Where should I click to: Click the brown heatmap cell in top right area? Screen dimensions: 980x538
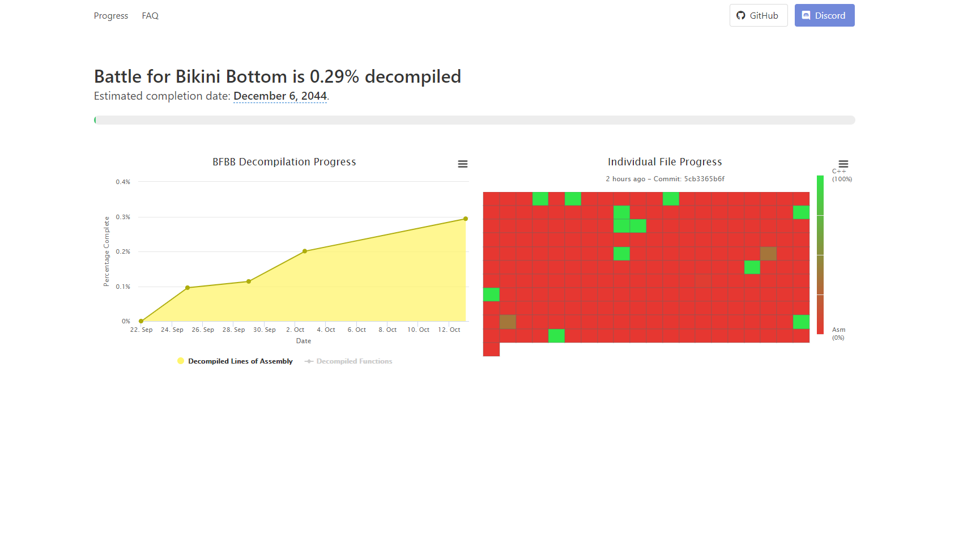(x=768, y=253)
